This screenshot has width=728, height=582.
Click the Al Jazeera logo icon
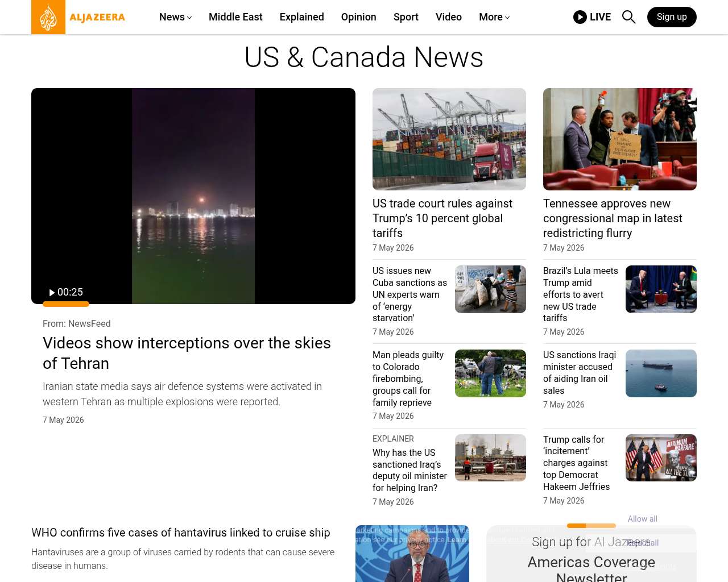[48, 17]
